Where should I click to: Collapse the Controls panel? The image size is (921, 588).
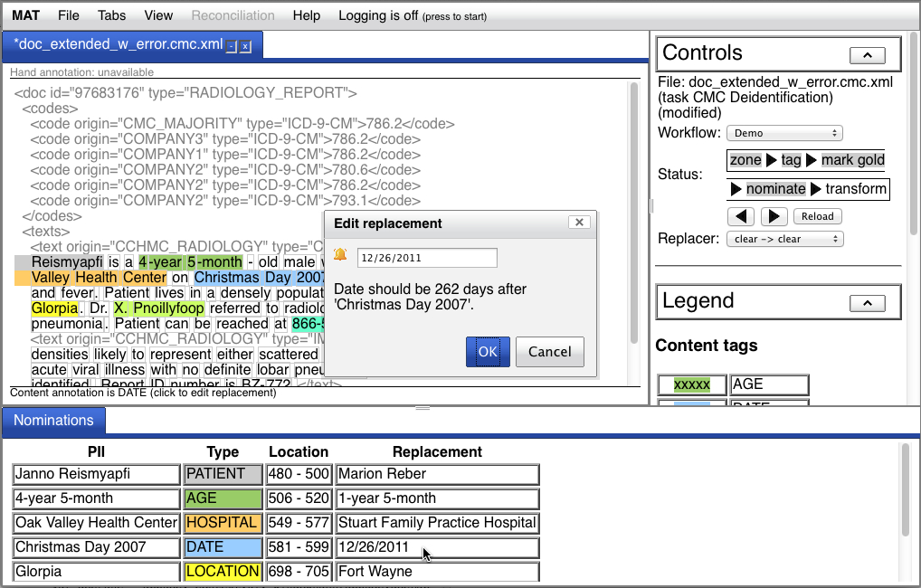coord(868,55)
